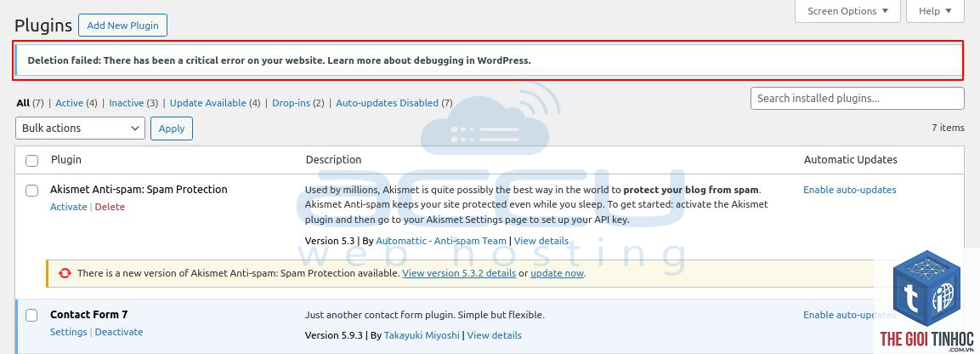Click the Akismet update-available refresh icon

coord(65,273)
